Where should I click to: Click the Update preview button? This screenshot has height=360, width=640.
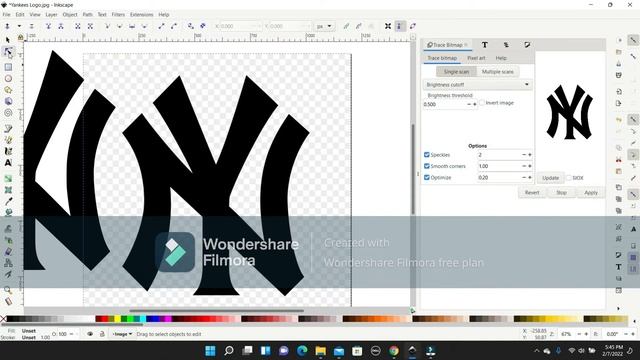550,178
